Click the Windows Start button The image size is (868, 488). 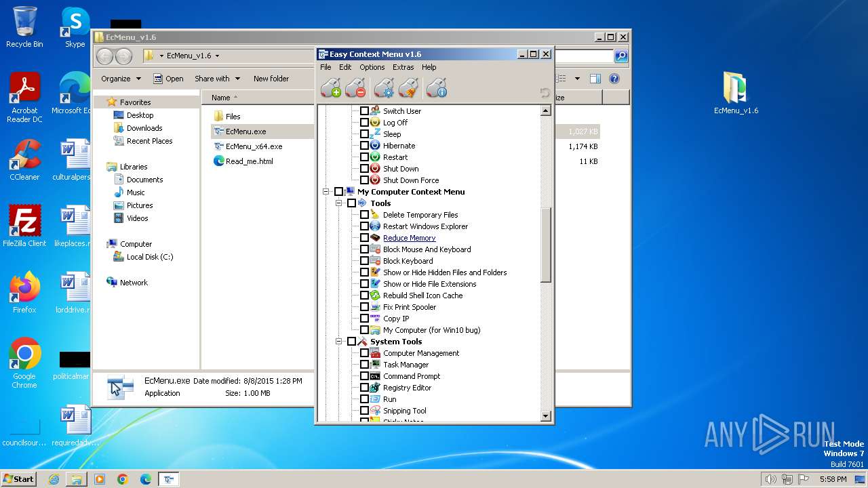tap(18, 479)
